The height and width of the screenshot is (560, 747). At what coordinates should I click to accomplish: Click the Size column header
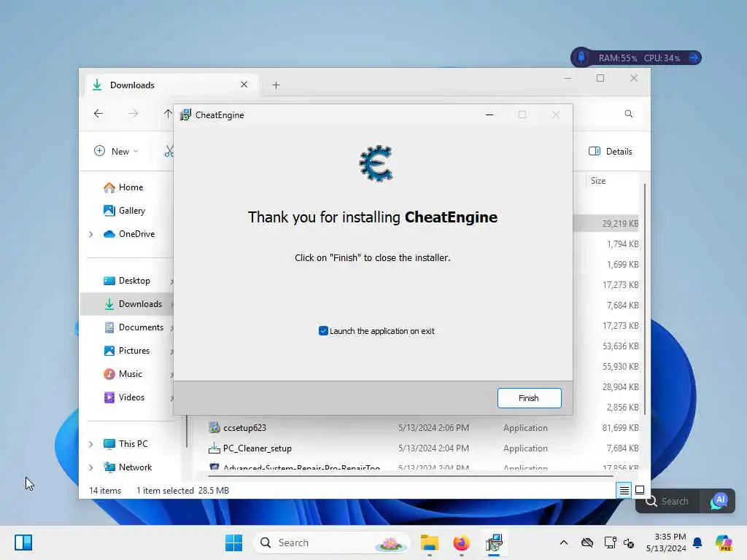pyautogui.click(x=598, y=181)
